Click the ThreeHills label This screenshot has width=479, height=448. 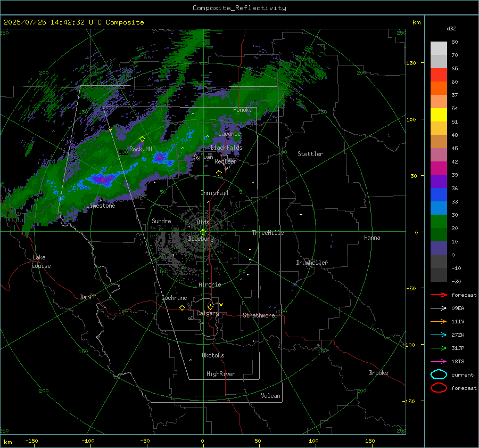point(268,233)
